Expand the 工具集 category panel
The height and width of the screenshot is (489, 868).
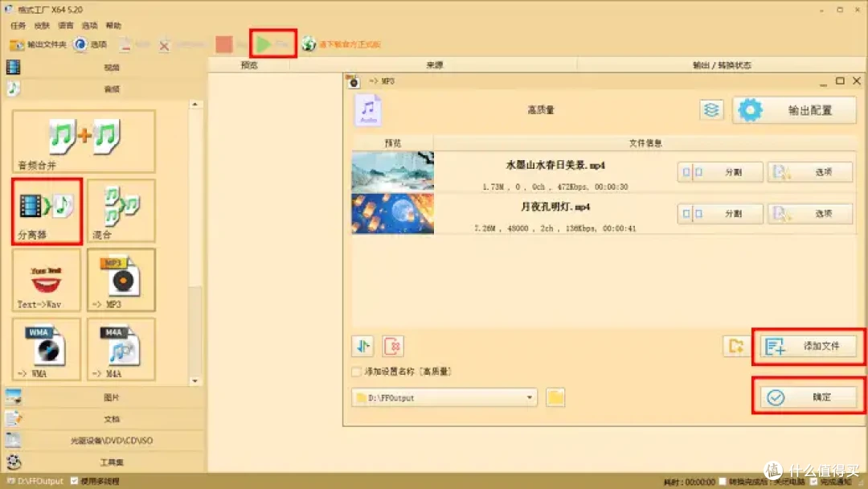point(105,462)
